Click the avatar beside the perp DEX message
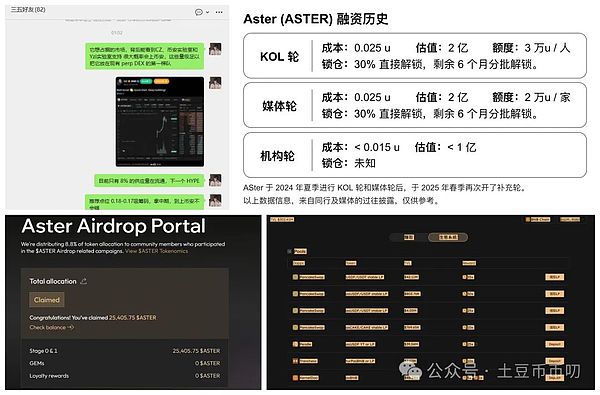The width and height of the screenshot is (600, 395). (x=215, y=49)
